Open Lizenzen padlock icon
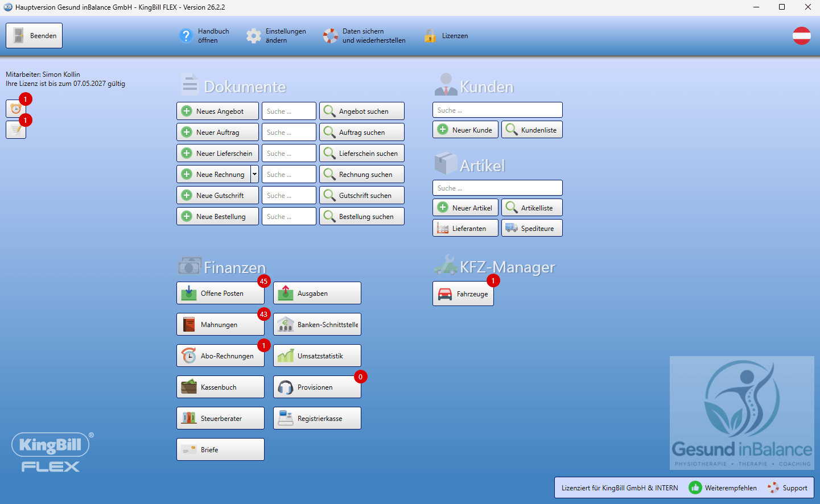This screenshot has height=504, width=820. tap(430, 36)
